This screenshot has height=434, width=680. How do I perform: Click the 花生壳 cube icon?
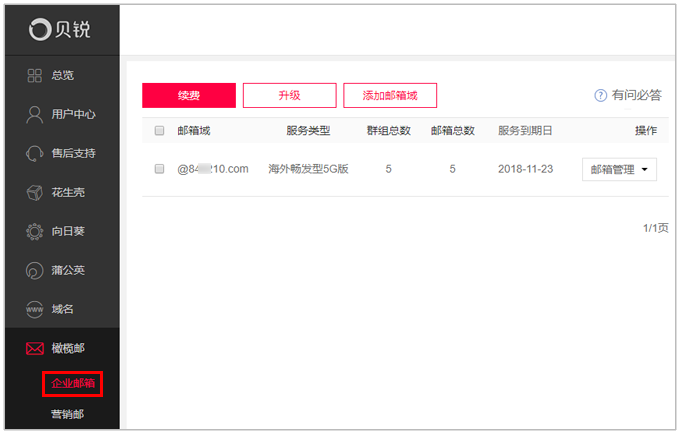34,192
